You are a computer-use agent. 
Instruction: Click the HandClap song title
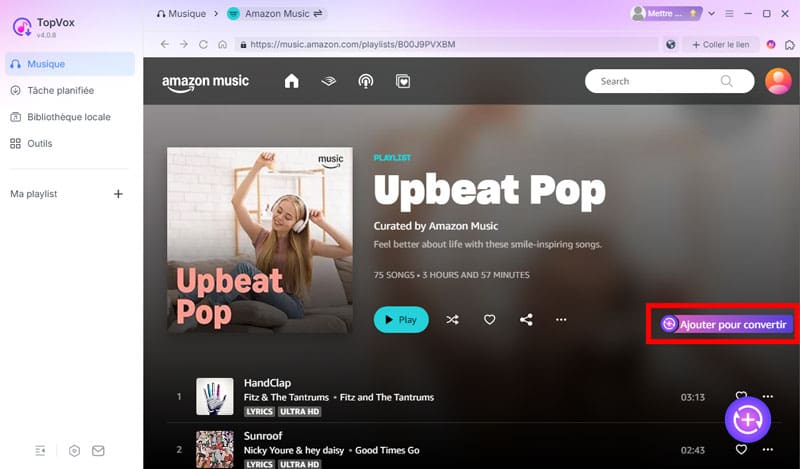(267, 383)
